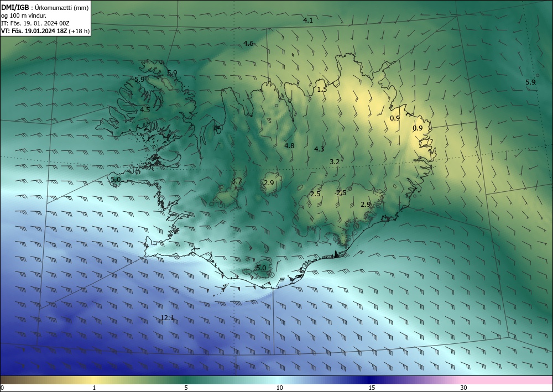The image size is (553, 392).
Task: Select the 'VT: Fös. 19.01.2024 18Z (+18 h)' line
Action: [45, 31]
